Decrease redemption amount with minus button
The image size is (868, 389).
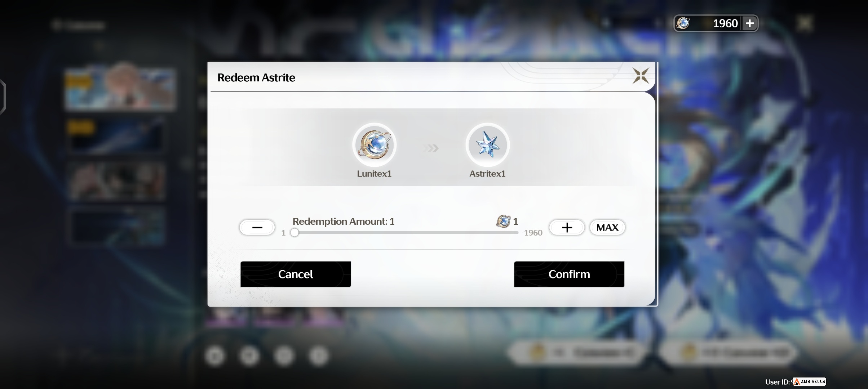click(257, 227)
